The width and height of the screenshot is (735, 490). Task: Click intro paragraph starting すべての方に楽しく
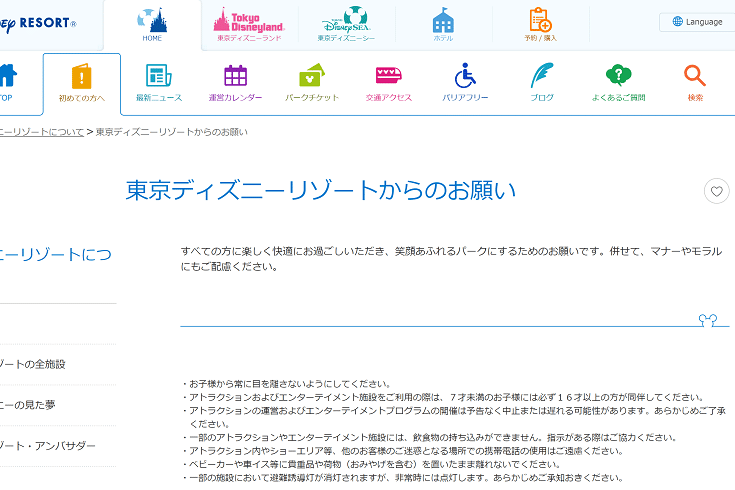point(451,259)
